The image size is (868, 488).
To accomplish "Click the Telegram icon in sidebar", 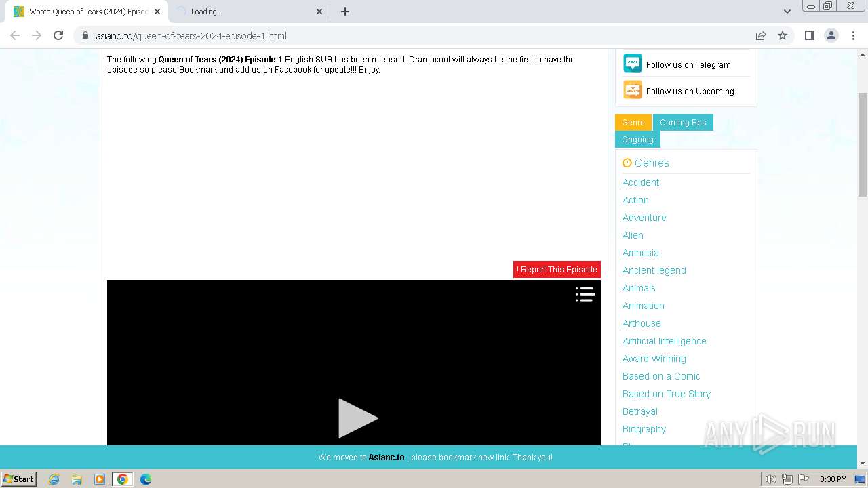I will click(633, 64).
